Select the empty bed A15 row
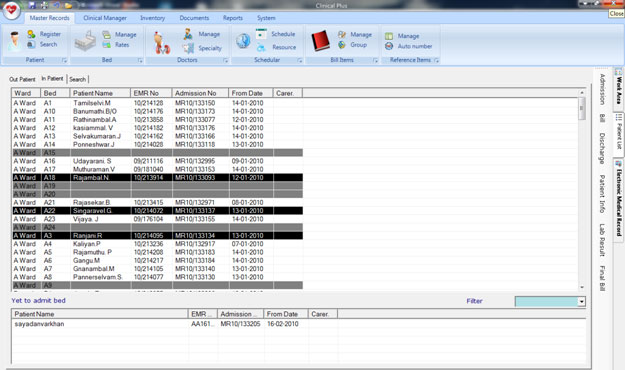Viewport: 625px width, 370px height. [157, 153]
